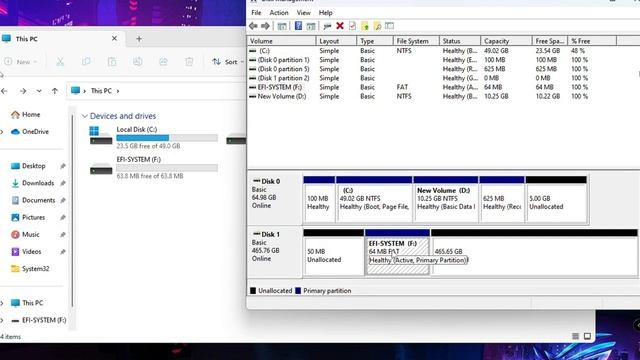Screen dimensions: 640x360
Task: Click the plug-shaped toolbar icon before red X
Action: tap(327, 26)
